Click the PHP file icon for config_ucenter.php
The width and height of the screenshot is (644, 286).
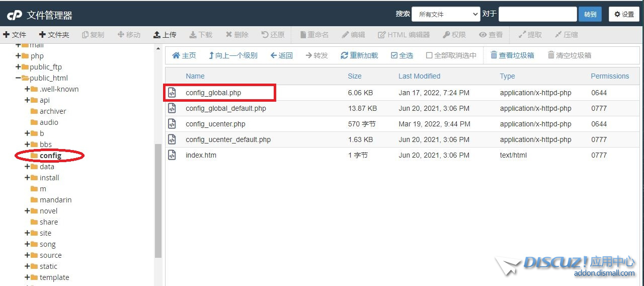172,124
